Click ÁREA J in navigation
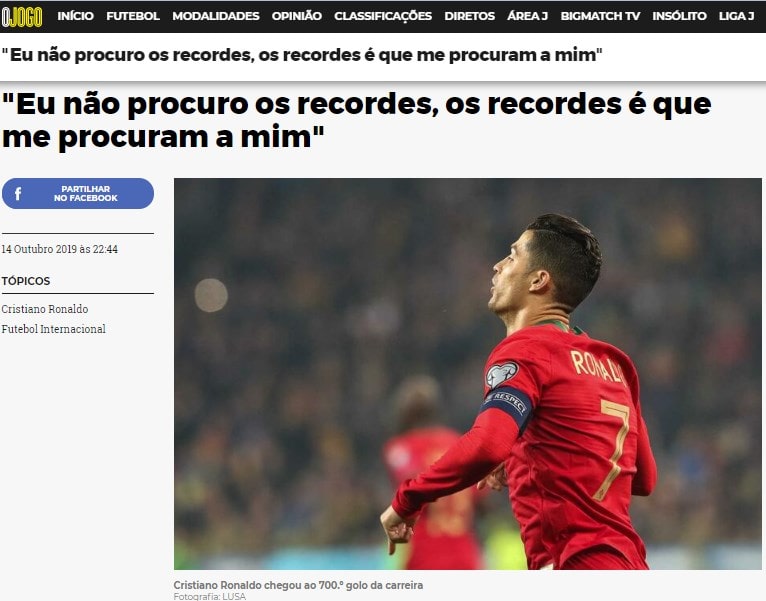The height and width of the screenshot is (601, 766). (528, 16)
